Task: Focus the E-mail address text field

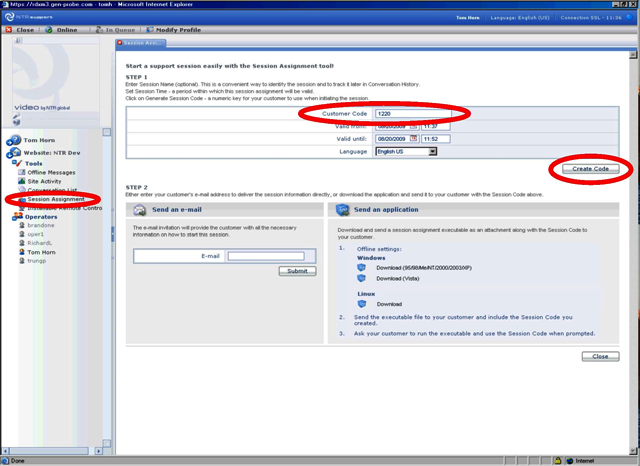Action: point(265,256)
